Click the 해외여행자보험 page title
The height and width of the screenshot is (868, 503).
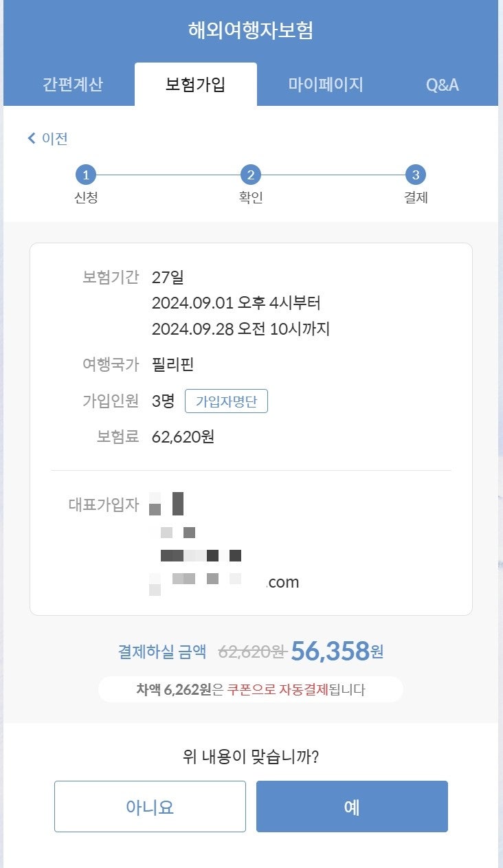click(x=251, y=30)
